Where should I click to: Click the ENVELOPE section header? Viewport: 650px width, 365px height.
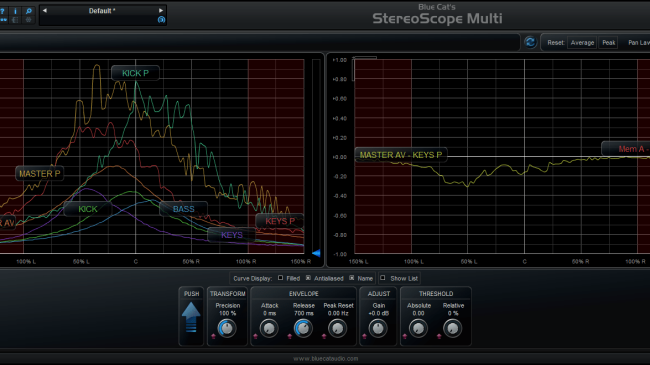click(304, 294)
